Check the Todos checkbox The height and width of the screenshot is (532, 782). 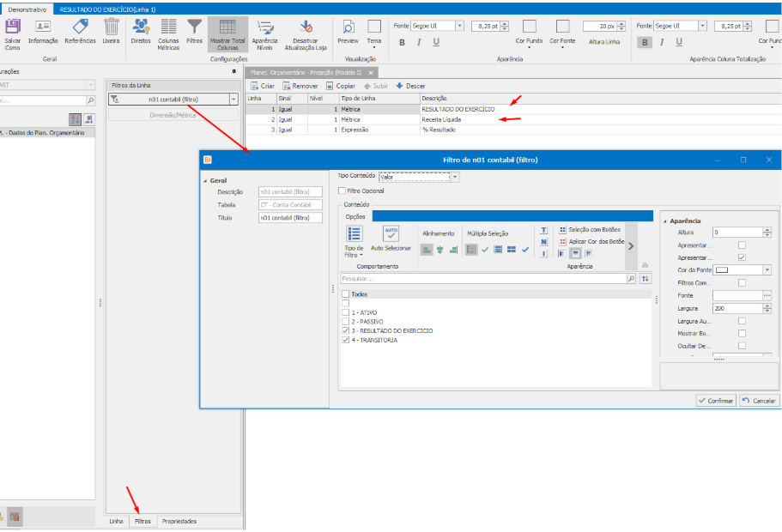pos(346,294)
